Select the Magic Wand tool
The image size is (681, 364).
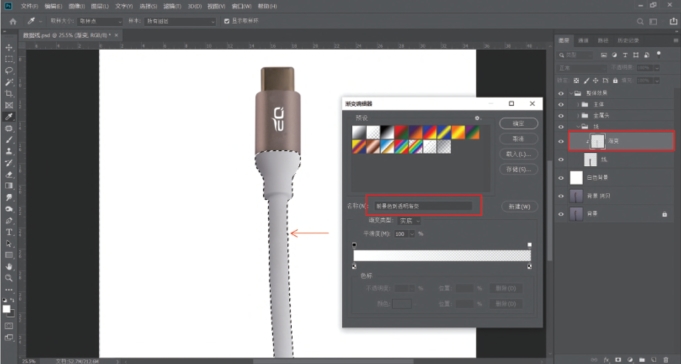coord(9,82)
